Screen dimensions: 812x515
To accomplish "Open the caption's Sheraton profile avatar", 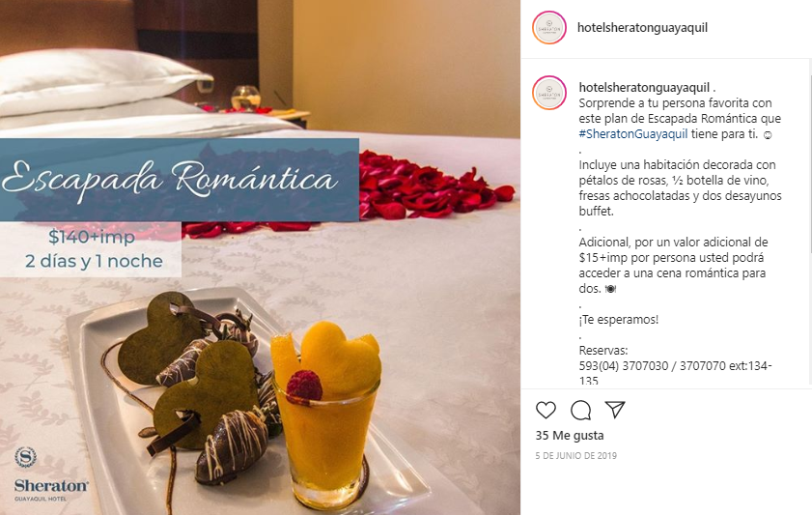I will pos(549,94).
